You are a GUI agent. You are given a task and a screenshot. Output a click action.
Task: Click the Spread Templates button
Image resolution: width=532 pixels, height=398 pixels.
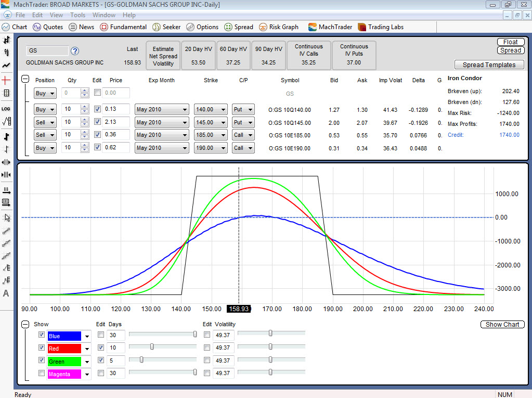489,65
